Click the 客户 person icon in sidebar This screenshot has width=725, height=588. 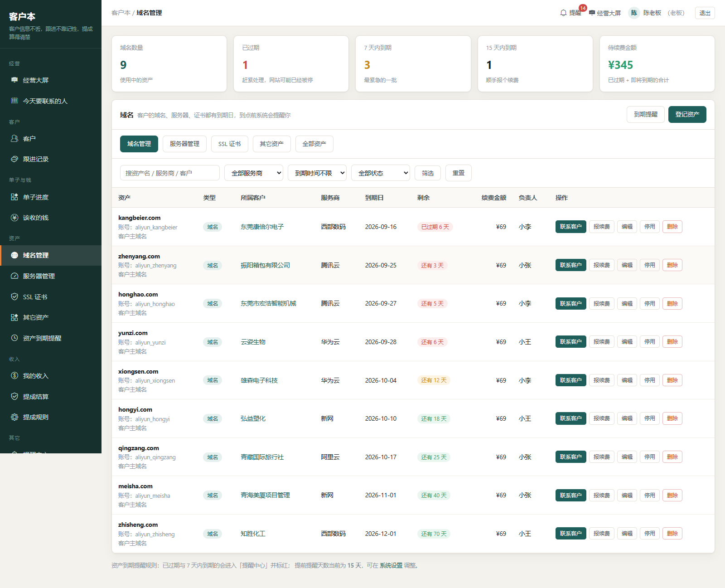pyautogui.click(x=14, y=139)
